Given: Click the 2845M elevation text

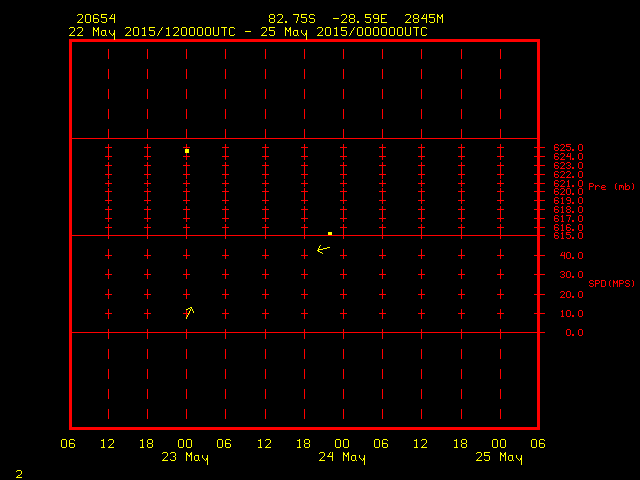Looking at the screenshot, I should tap(424, 19).
